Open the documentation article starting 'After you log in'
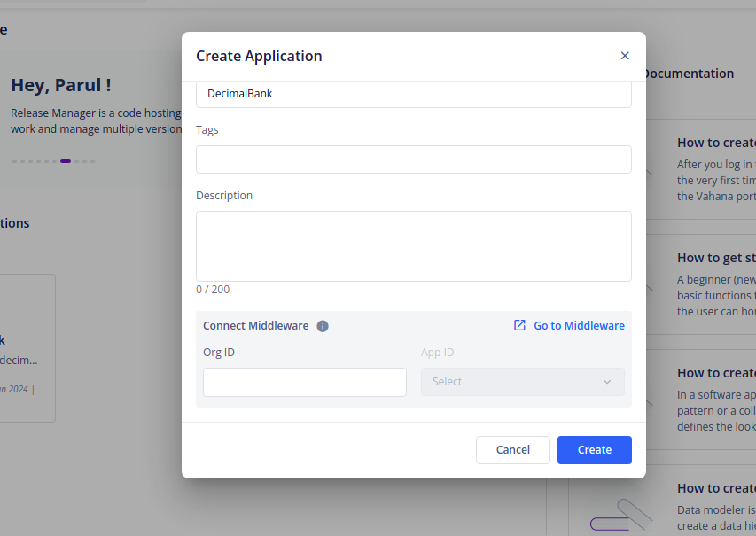 click(716, 164)
